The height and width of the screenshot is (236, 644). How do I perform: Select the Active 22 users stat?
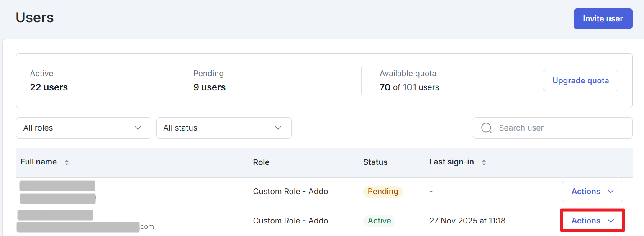(49, 81)
